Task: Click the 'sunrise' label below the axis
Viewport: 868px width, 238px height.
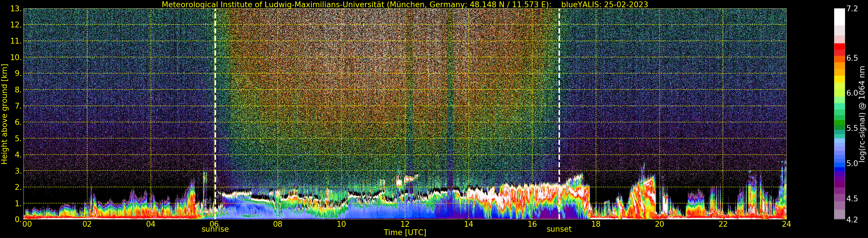Action: (x=215, y=229)
